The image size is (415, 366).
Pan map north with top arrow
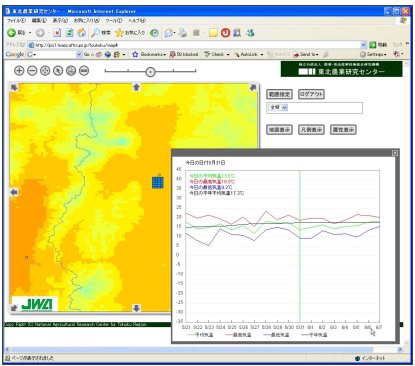point(136,88)
